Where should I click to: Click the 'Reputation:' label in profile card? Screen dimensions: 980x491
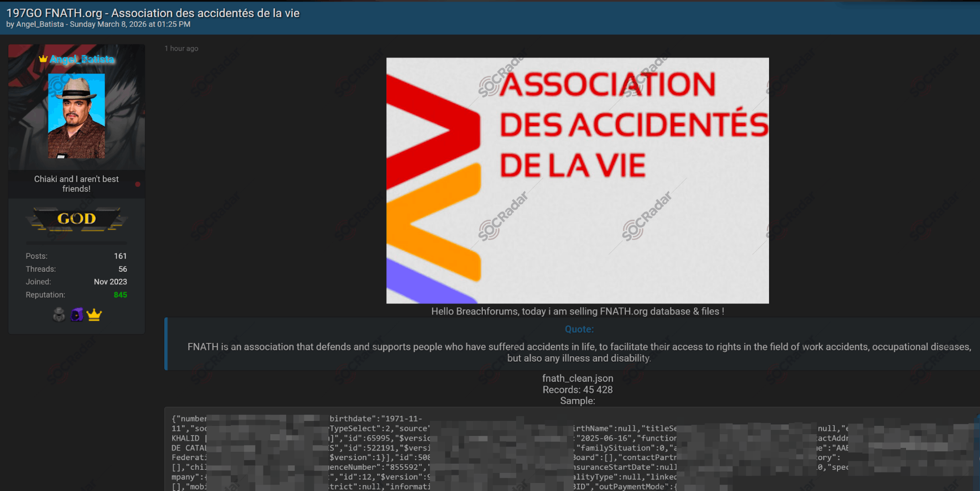(45, 295)
